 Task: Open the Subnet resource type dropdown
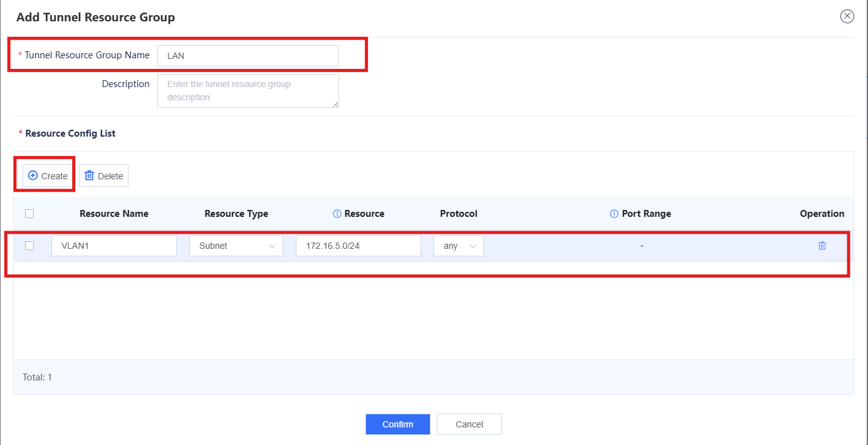tap(236, 246)
